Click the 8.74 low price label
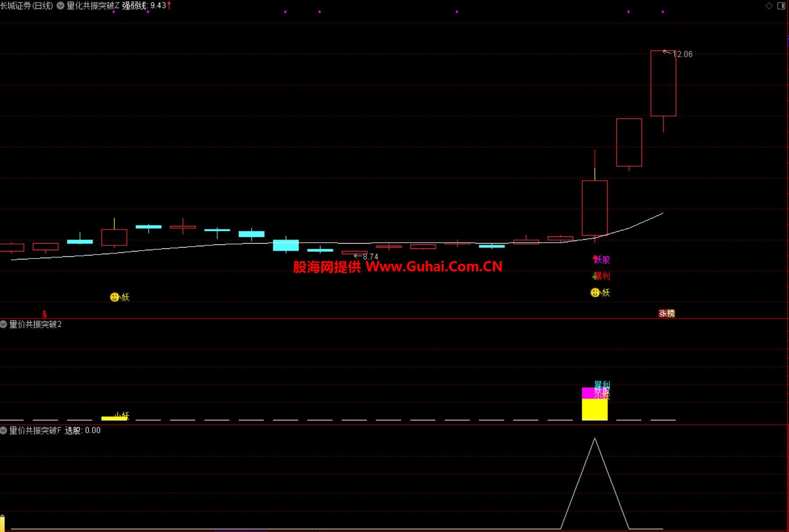Image resolution: width=789 pixels, height=532 pixels. (371, 257)
